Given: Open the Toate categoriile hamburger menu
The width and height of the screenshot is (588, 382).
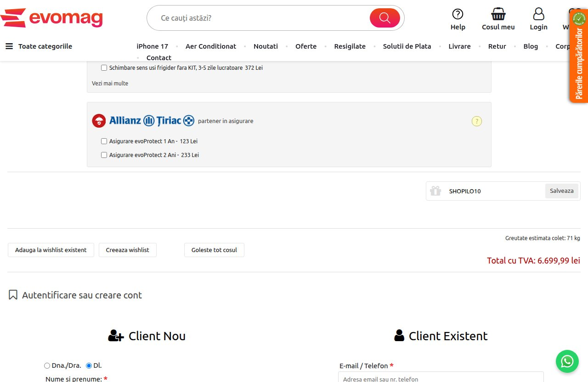Looking at the screenshot, I should coord(9,46).
